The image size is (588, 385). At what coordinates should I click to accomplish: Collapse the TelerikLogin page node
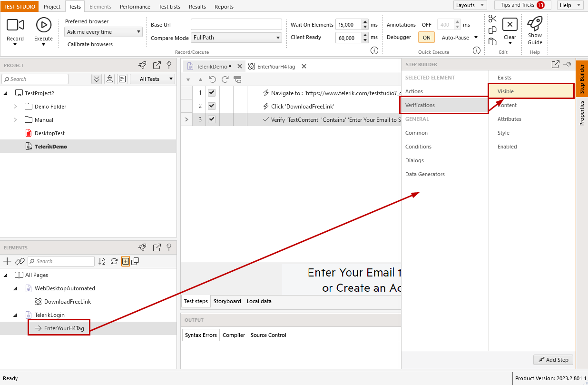click(15, 315)
